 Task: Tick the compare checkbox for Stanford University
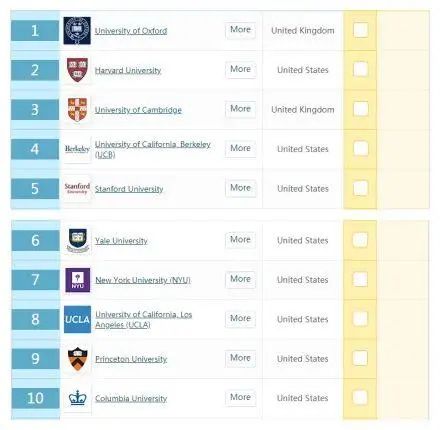coord(360,188)
